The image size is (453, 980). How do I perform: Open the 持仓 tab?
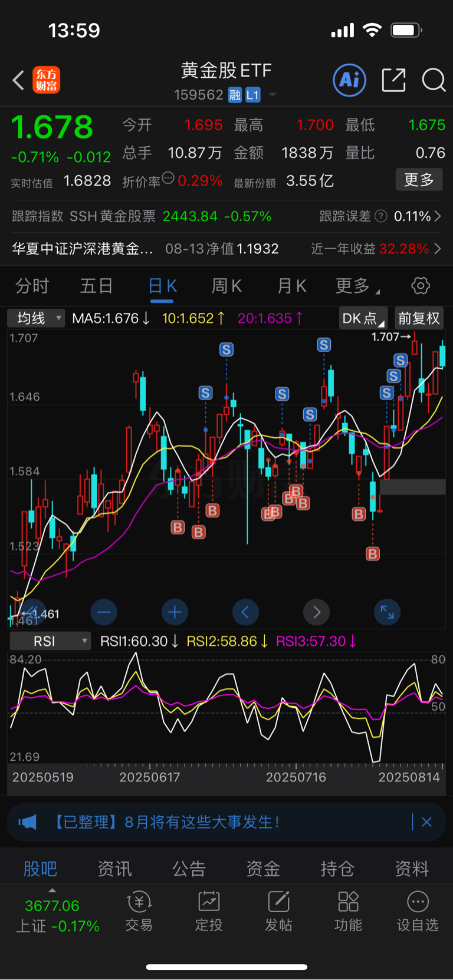click(337, 869)
